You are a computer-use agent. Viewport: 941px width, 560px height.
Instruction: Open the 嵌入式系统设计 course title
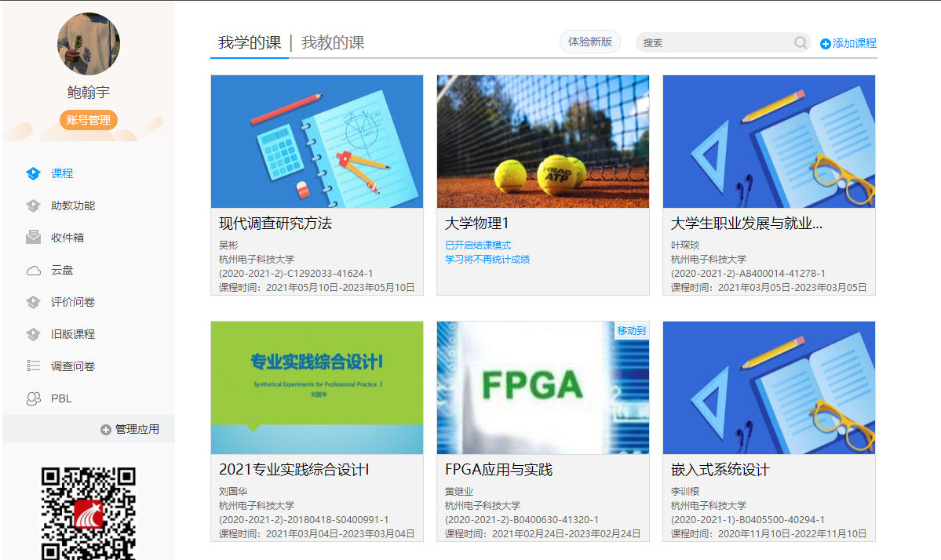pyautogui.click(x=720, y=470)
